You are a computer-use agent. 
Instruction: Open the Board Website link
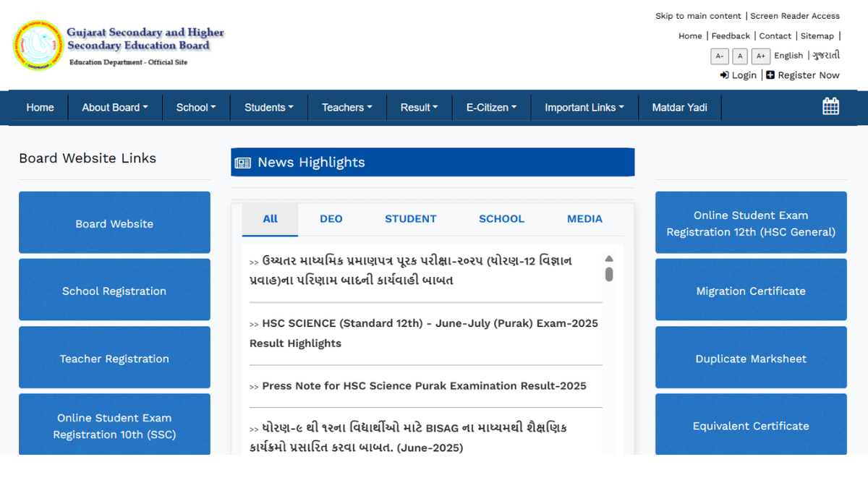coord(114,223)
